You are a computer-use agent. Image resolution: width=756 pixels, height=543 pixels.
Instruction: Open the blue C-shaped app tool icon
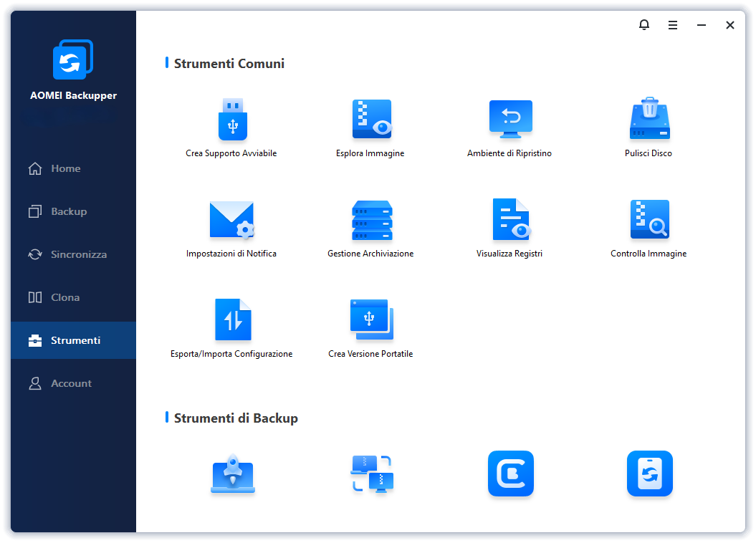click(510, 474)
